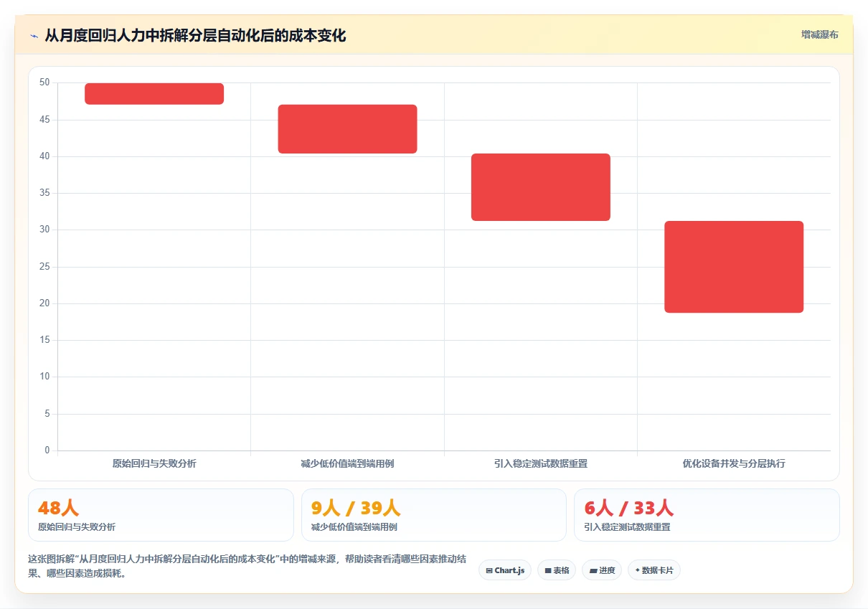868x609 pixels.
Task: Click the y-axis value 10
Action: (45, 377)
